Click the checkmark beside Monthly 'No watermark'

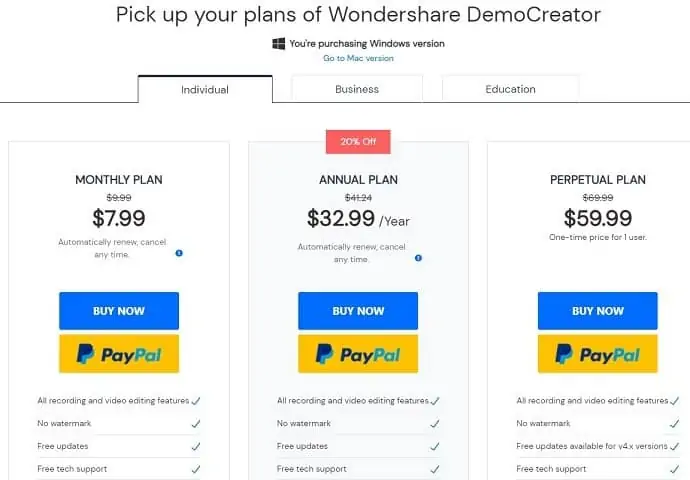point(196,424)
